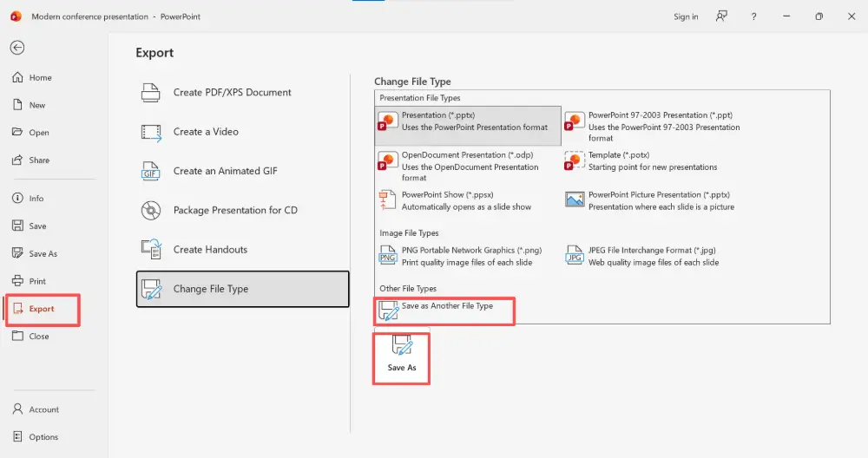Minimize the PowerPoint window
The height and width of the screenshot is (458, 868).
pos(786,16)
